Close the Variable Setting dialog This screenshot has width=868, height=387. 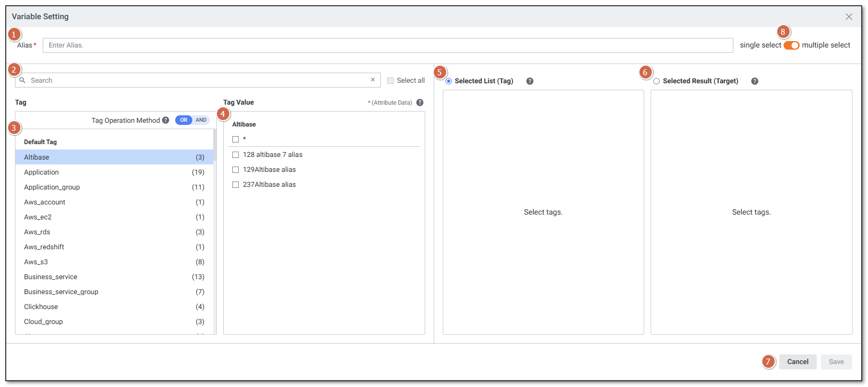pos(848,17)
